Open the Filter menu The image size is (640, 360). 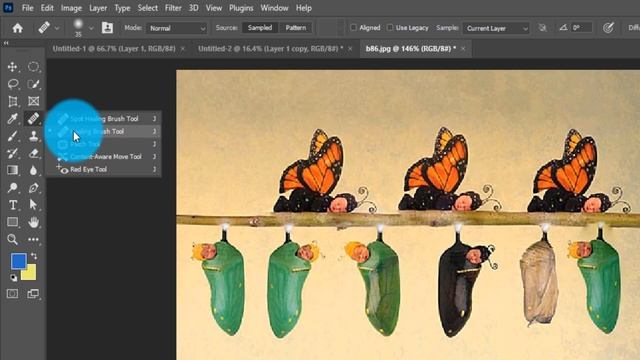coord(173,8)
